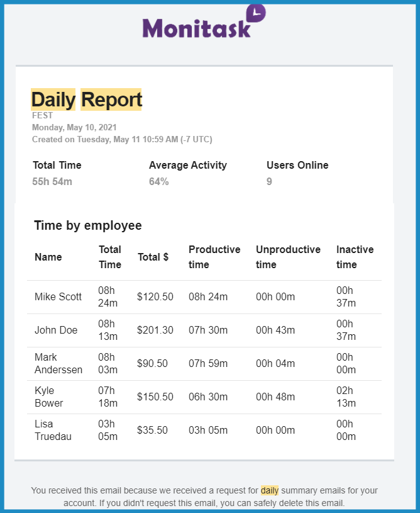
Task: Select John Doe employee name
Action: click(56, 330)
